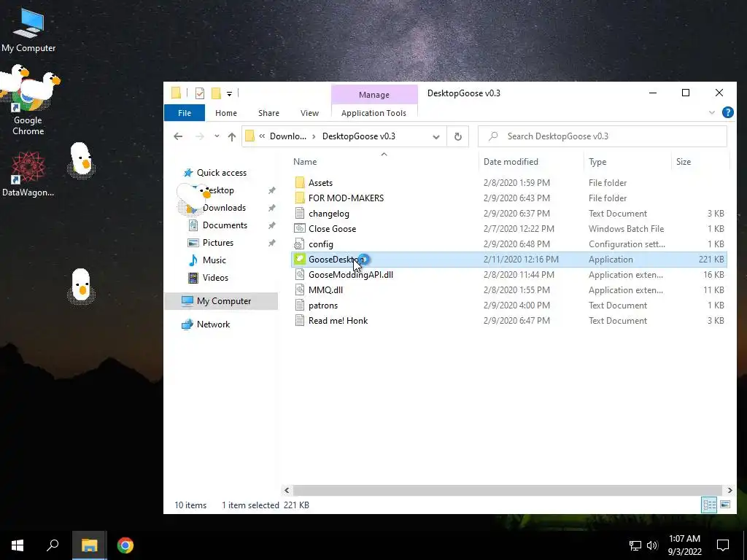Open the notification center icon
This screenshot has height=560, width=747.
click(x=723, y=545)
